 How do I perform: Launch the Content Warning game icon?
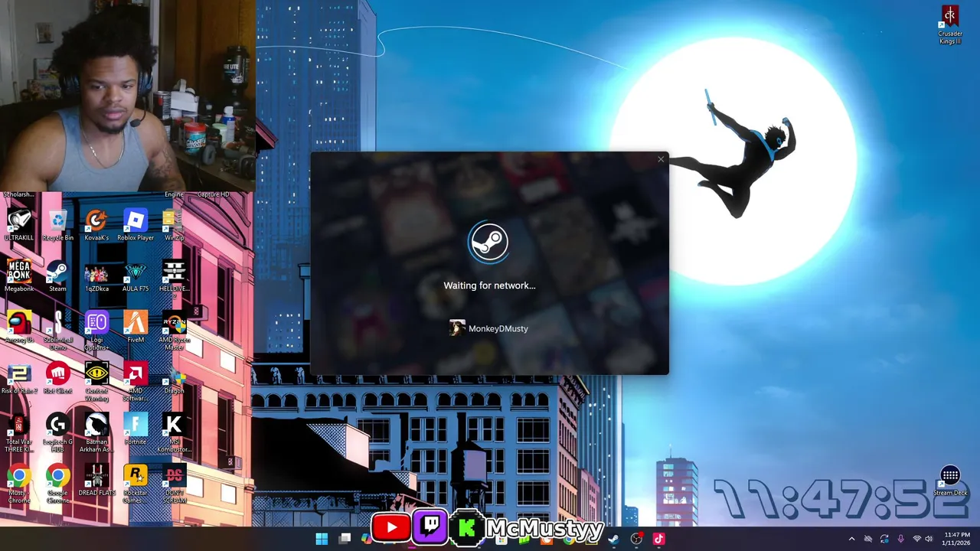[96, 382]
